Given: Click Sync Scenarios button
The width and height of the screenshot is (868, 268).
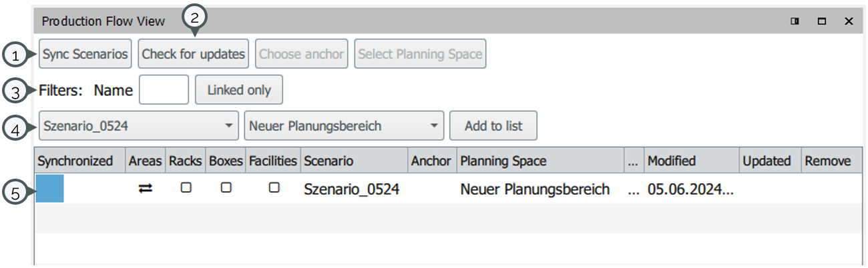Looking at the screenshot, I should click(x=85, y=54).
